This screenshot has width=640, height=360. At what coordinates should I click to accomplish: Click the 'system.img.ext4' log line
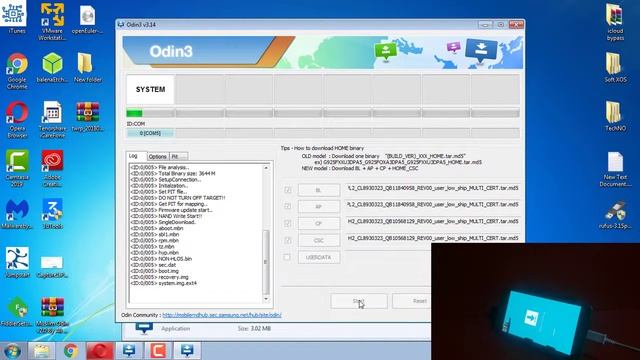coord(163,283)
